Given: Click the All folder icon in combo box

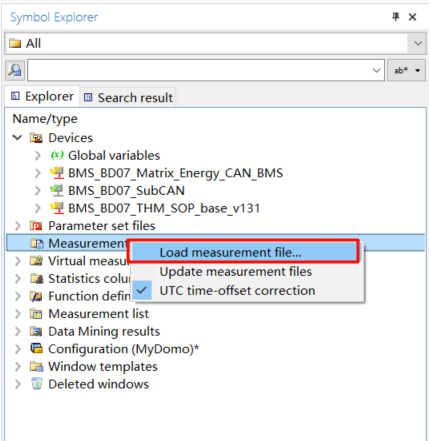Looking at the screenshot, I should coord(15,43).
